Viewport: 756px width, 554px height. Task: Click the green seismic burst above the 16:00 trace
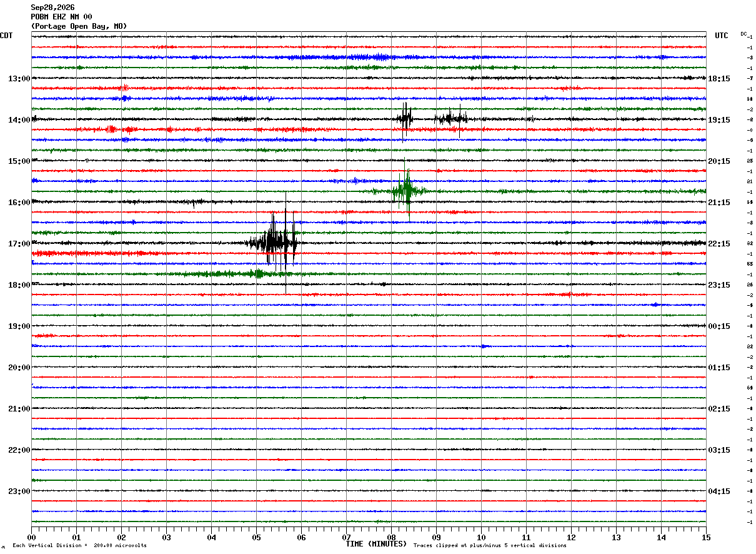(x=406, y=191)
